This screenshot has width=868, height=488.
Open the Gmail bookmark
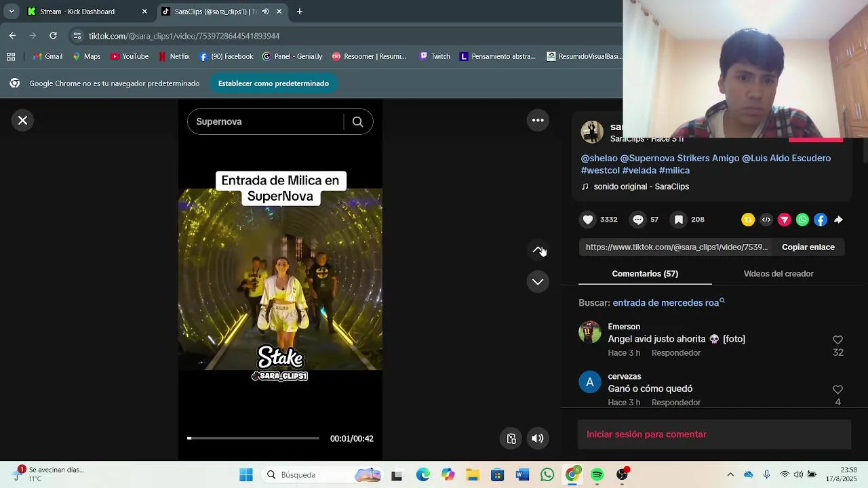tap(47, 57)
